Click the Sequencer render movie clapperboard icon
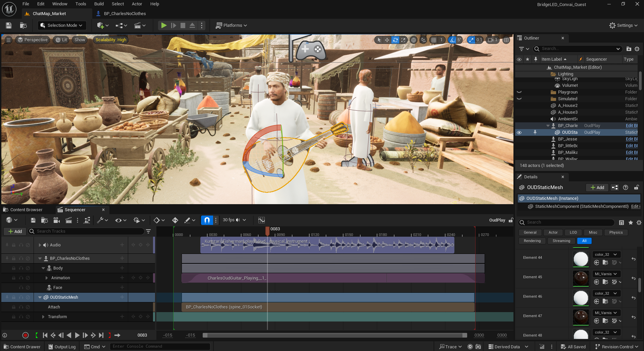 [68, 220]
